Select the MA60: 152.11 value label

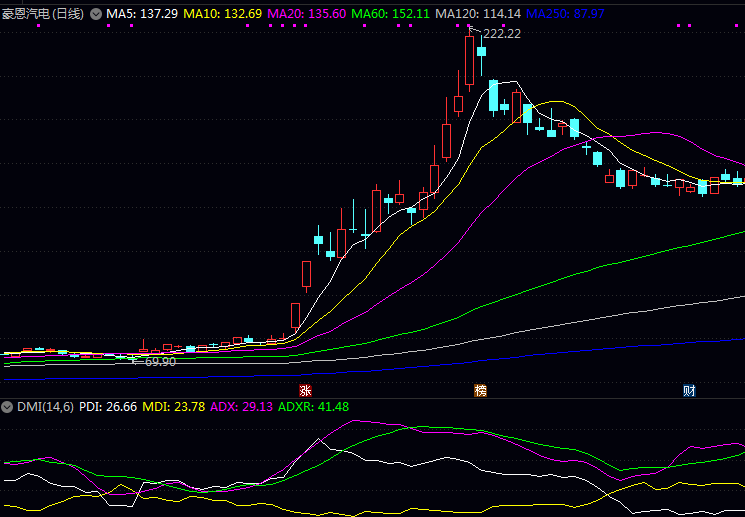pyautogui.click(x=390, y=14)
